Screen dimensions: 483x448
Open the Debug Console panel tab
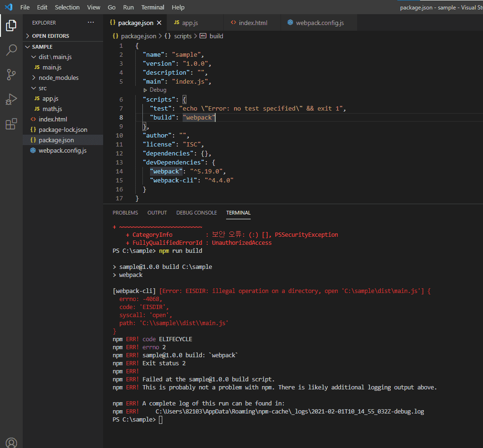point(196,213)
